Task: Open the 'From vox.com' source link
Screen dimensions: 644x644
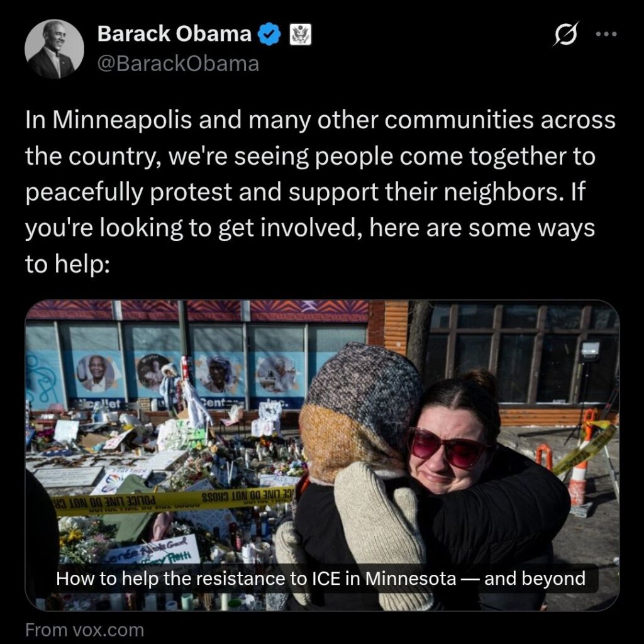Action: click(x=85, y=630)
